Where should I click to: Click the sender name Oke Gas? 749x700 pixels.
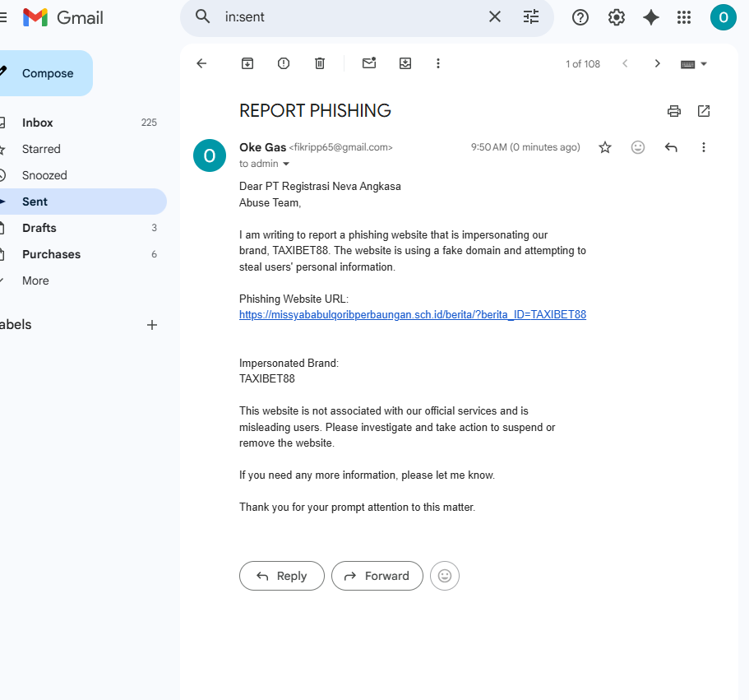pos(263,147)
